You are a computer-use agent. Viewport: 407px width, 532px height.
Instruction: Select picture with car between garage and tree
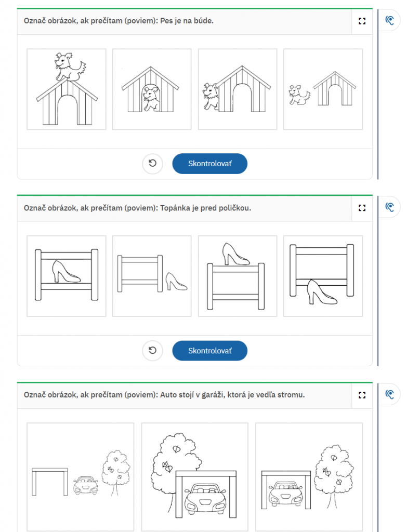pos(81,477)
